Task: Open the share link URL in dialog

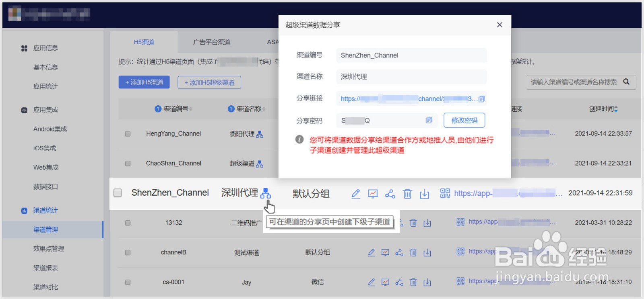Action: coord(409,99)
